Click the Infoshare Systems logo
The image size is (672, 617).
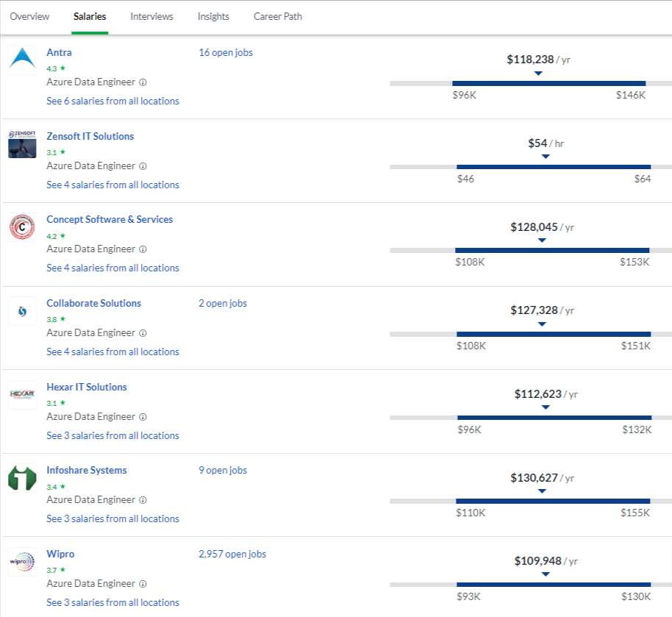(x=22, y=478)
